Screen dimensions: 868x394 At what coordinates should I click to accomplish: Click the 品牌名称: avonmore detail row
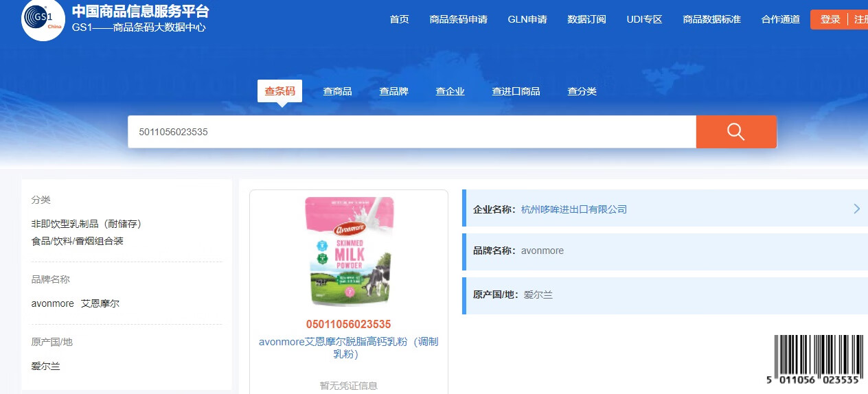click(665, 251)
